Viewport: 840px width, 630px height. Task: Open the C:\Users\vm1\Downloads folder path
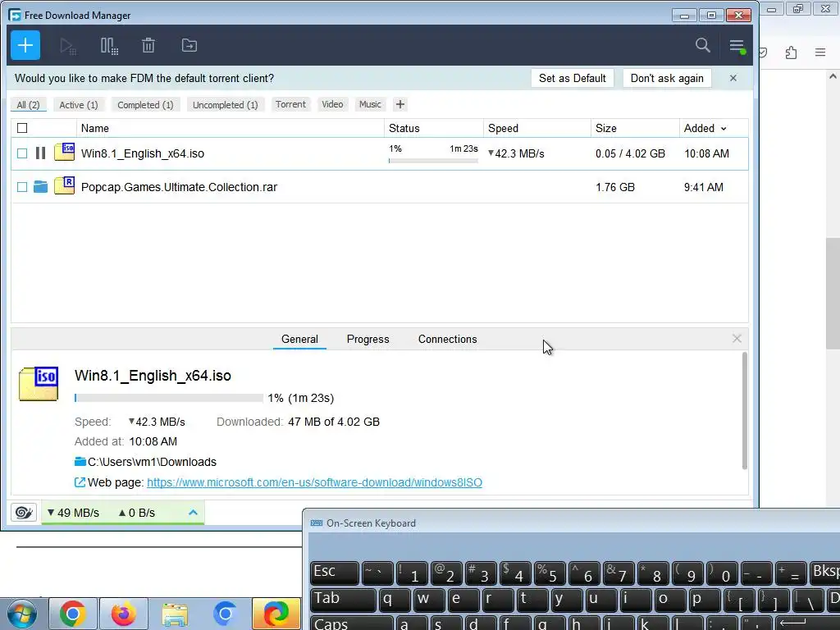pyautogui.click(x=152, y=462)
